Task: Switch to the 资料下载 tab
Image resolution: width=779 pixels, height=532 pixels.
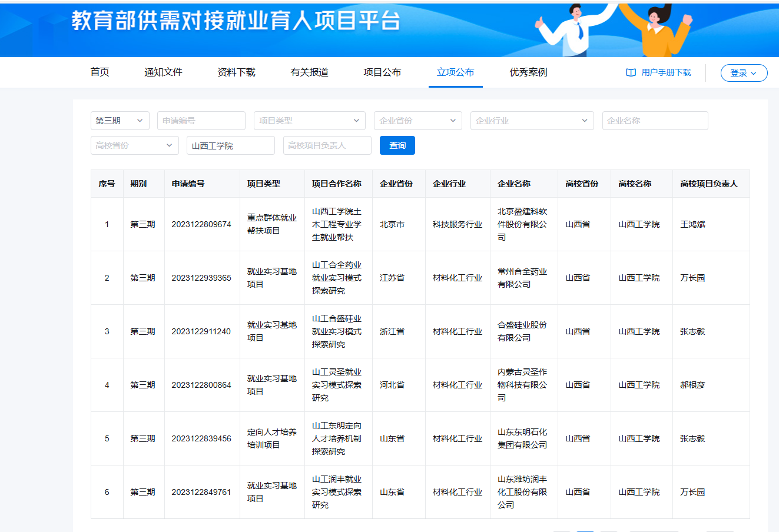Action: click(236, 72)
